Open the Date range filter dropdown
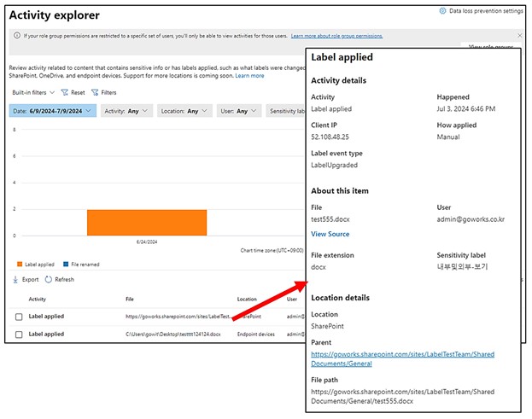 click(52, 111)
